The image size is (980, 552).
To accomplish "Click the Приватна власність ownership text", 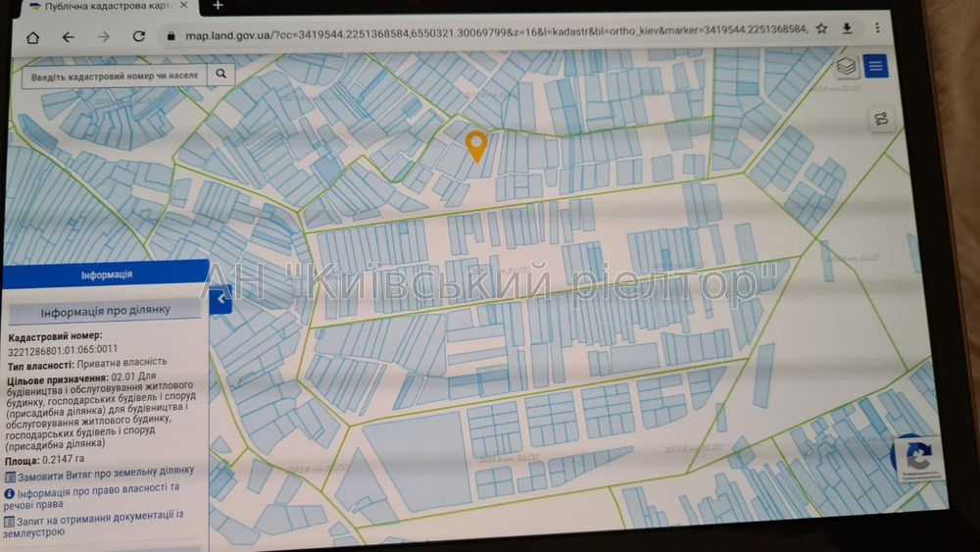I will click(122, 363).
